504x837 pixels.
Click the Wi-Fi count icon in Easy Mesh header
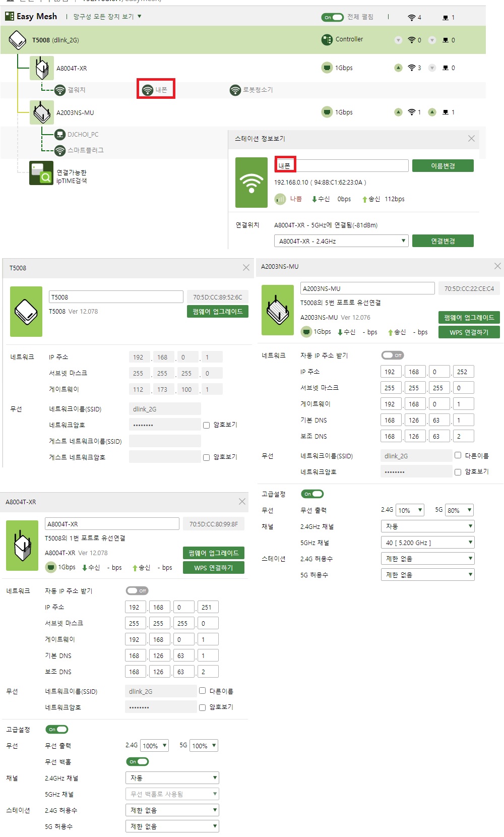coord(411,17)
